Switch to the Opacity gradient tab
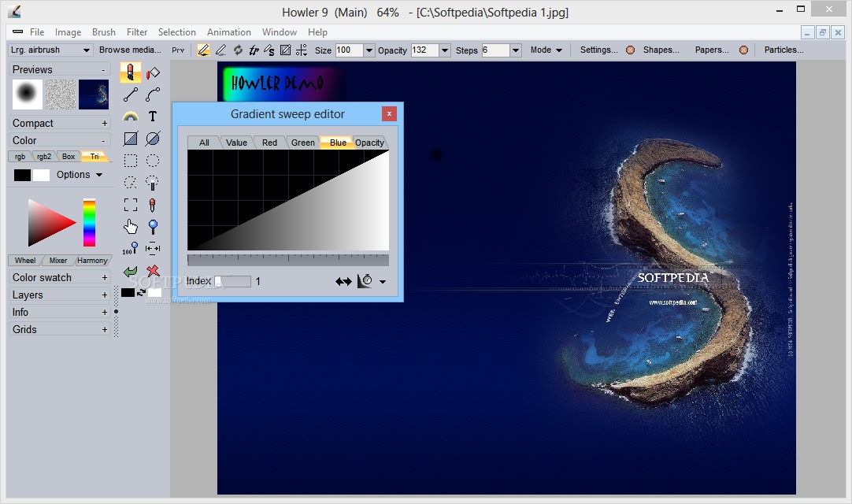Image resolution: width=852 pixels, height=504 pixels. (369, 143)
